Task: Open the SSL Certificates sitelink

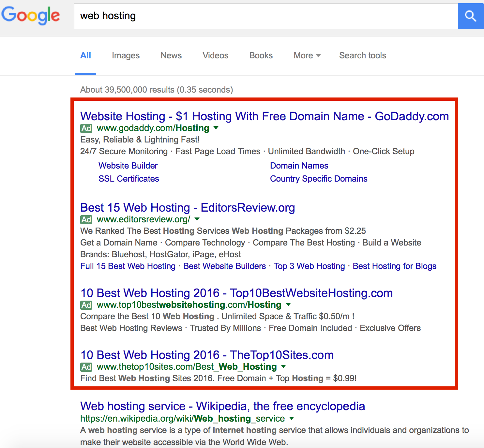Action: (129, 179)
